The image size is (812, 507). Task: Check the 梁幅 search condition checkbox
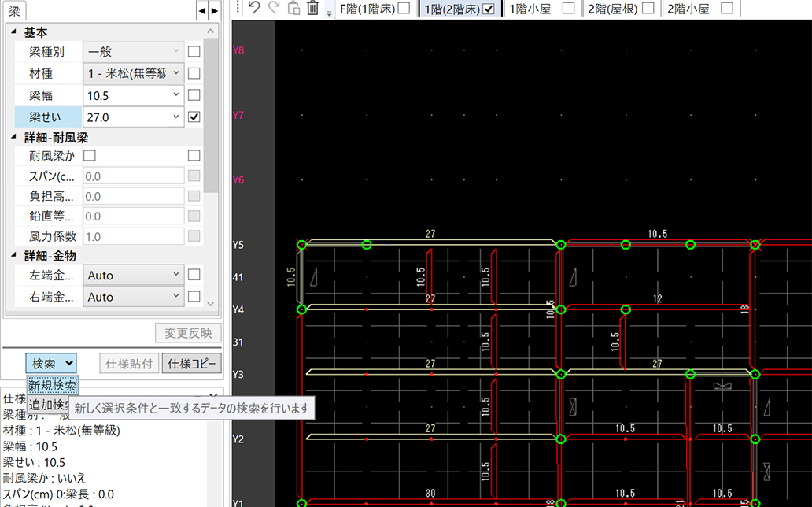pyautogui.click(x=194, y=95)
